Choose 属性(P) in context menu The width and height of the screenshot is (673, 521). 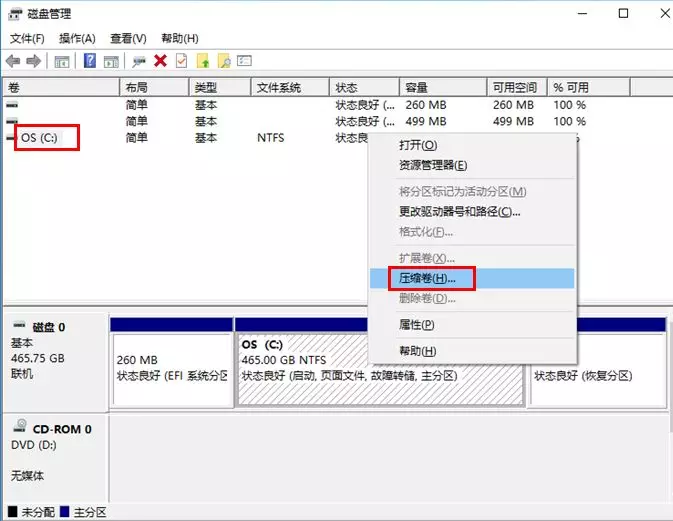(472, 325)
